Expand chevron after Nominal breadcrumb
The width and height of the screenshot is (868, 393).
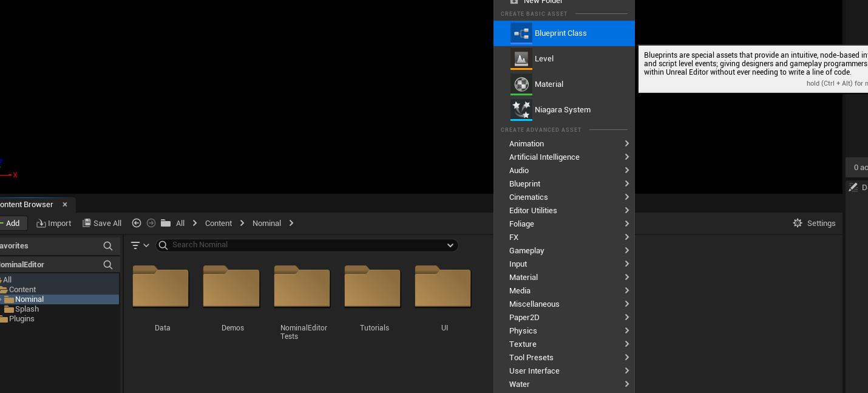coord(291,224)
